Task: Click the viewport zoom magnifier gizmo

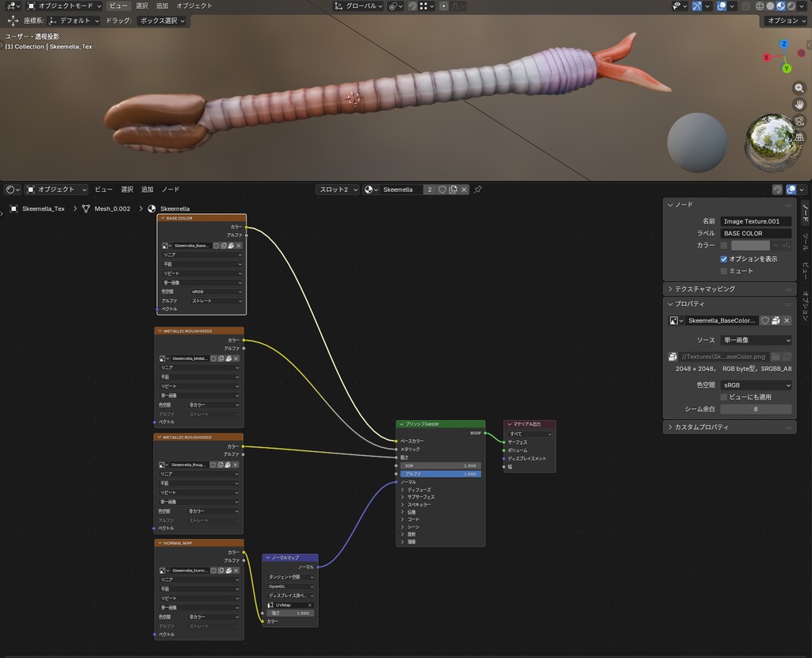Action: [x=799, y=88]
